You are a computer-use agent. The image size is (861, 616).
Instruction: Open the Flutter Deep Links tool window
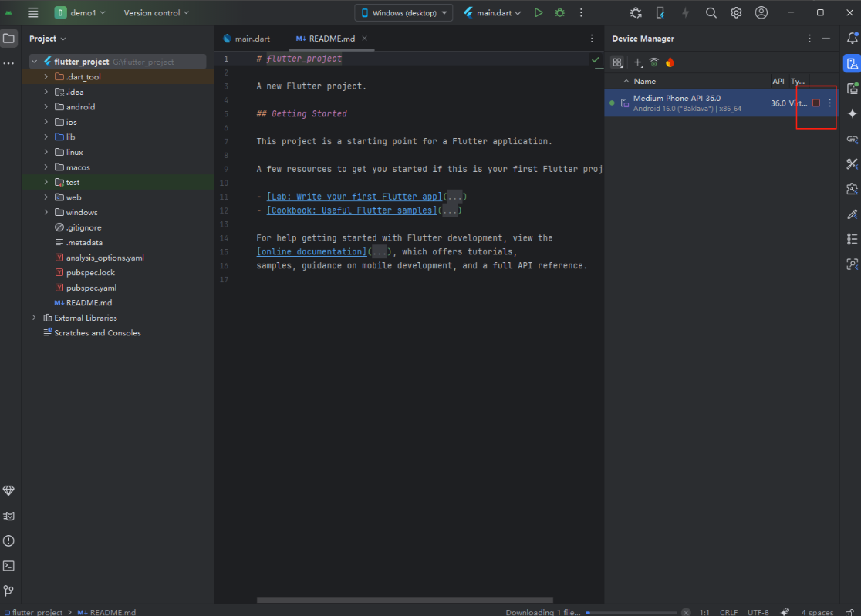click(x=852, y=139)
